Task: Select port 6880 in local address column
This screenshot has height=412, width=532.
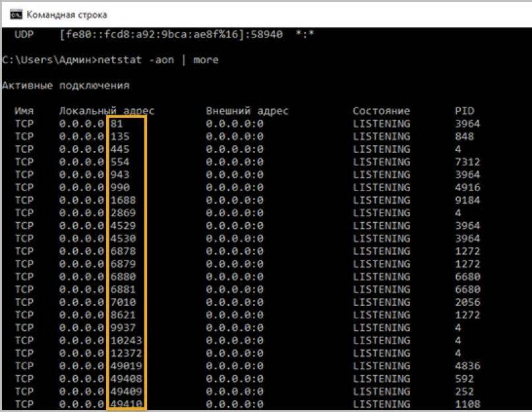Action: [x=123, y=277]
